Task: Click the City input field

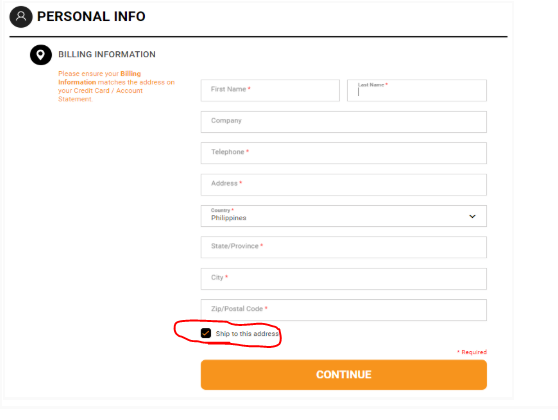Action: click(344, 279)
